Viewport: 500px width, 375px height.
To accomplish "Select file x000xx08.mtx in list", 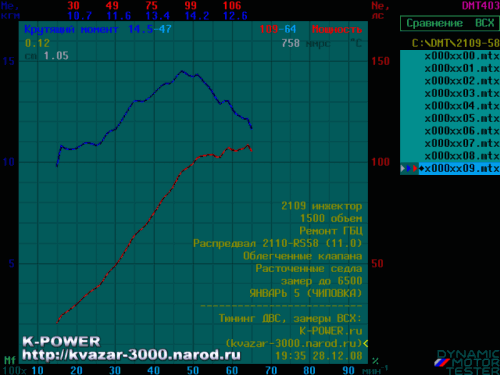I will pos(462,156).
